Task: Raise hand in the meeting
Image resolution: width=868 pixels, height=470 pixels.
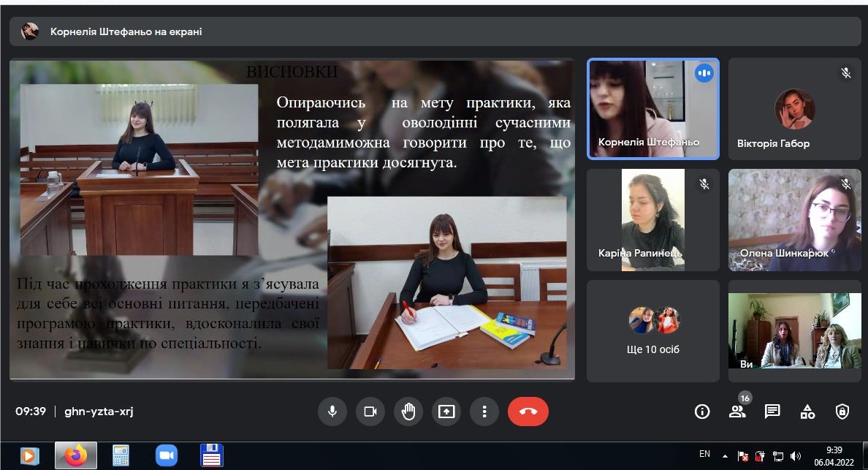Action: click(x=408, y=412)
